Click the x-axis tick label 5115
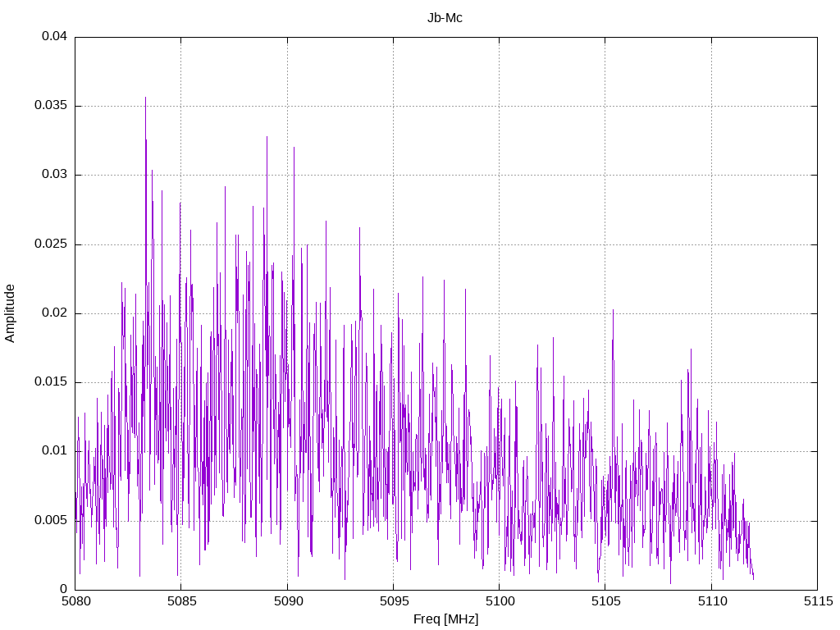 tap(818, 601)
